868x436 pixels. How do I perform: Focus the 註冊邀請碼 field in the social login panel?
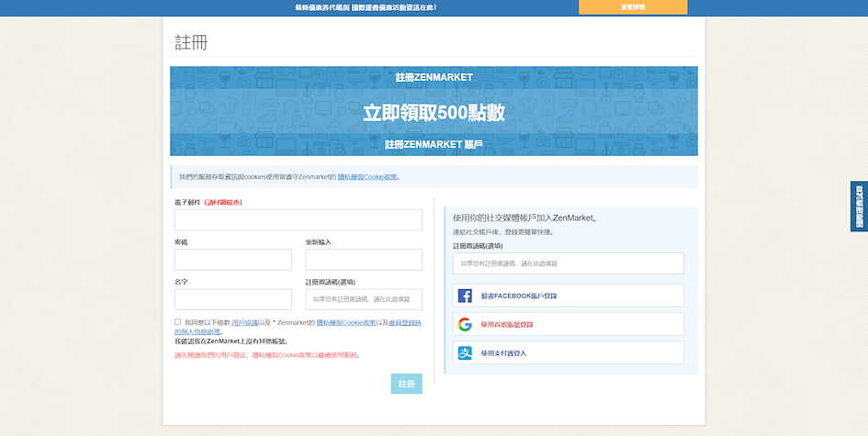coord(569,263)
